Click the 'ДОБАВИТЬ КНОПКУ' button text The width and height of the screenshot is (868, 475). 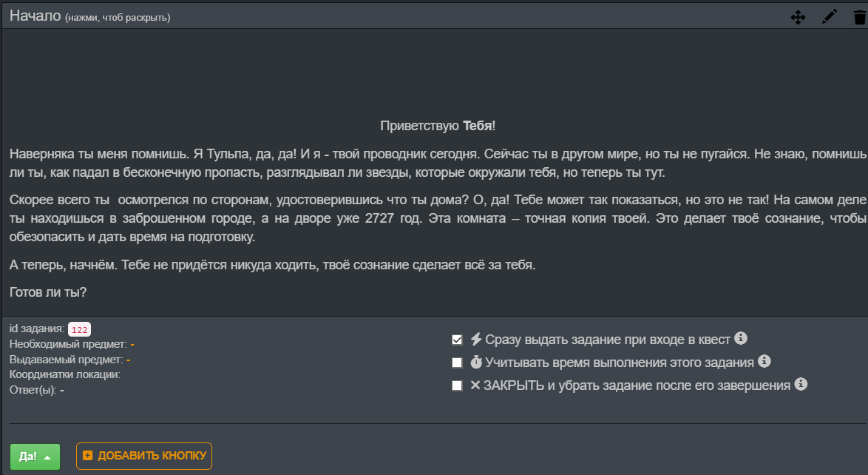pos(152,456)
